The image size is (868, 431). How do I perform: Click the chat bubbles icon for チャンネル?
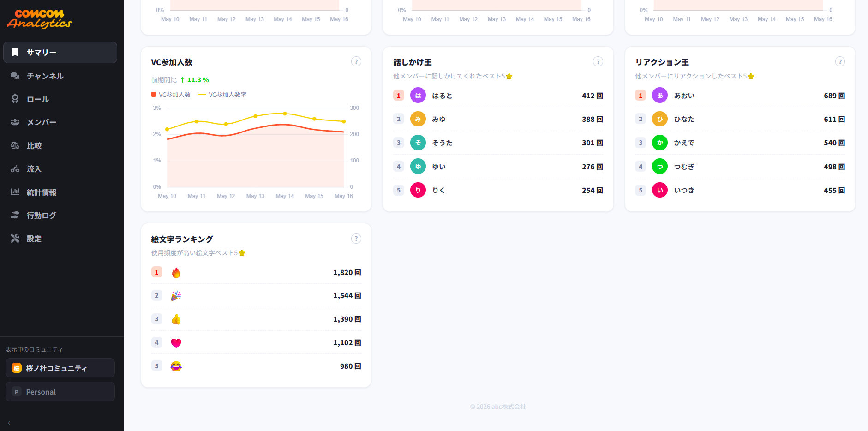(15, 76)
